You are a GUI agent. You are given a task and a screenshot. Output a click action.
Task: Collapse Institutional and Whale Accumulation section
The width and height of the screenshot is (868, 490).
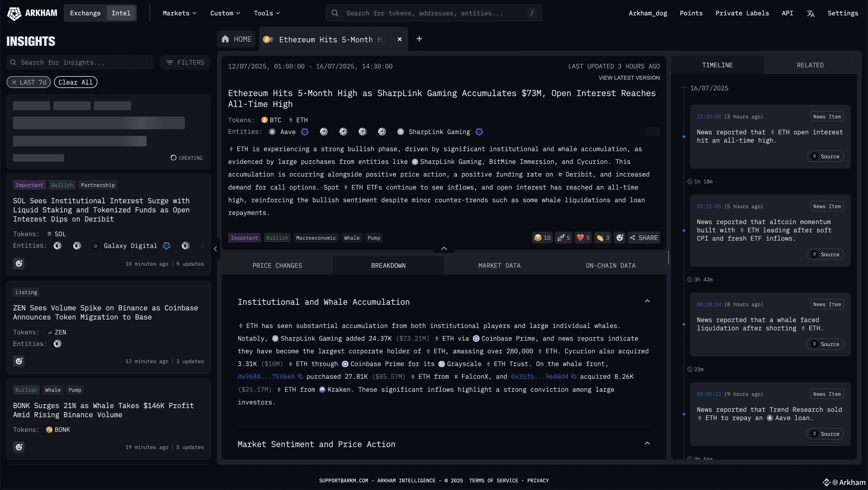647,301
